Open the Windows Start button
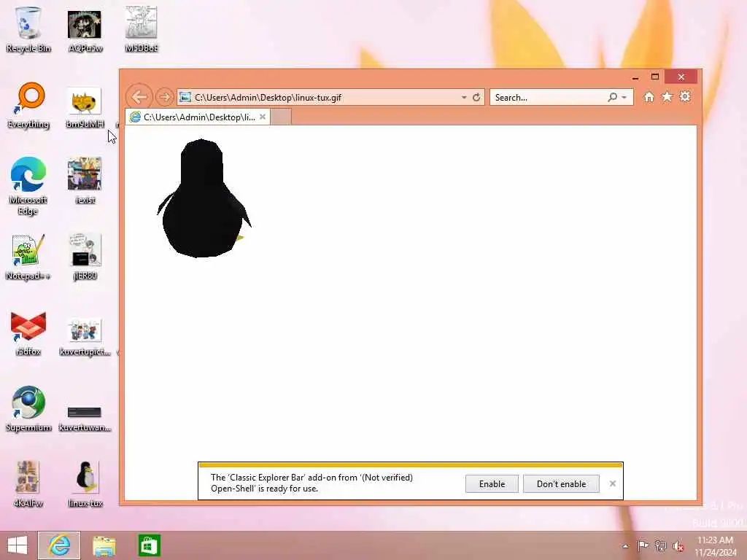747x560 pixels. [x=18, y=545]
